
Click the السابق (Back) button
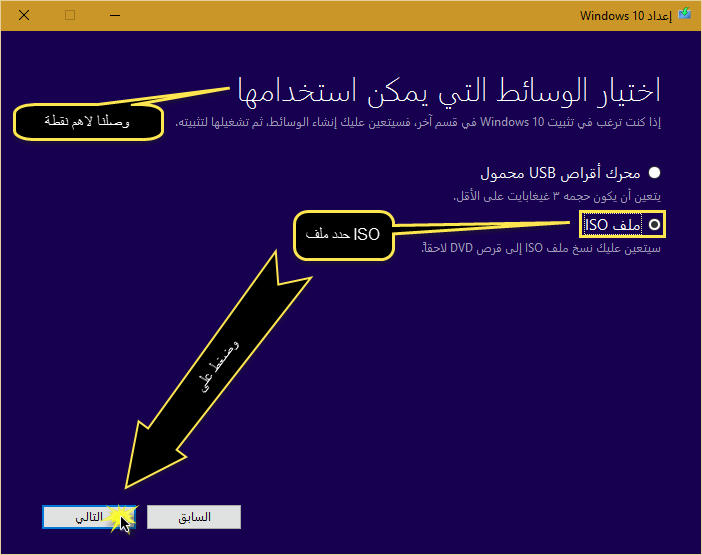[x=194, y=517]
